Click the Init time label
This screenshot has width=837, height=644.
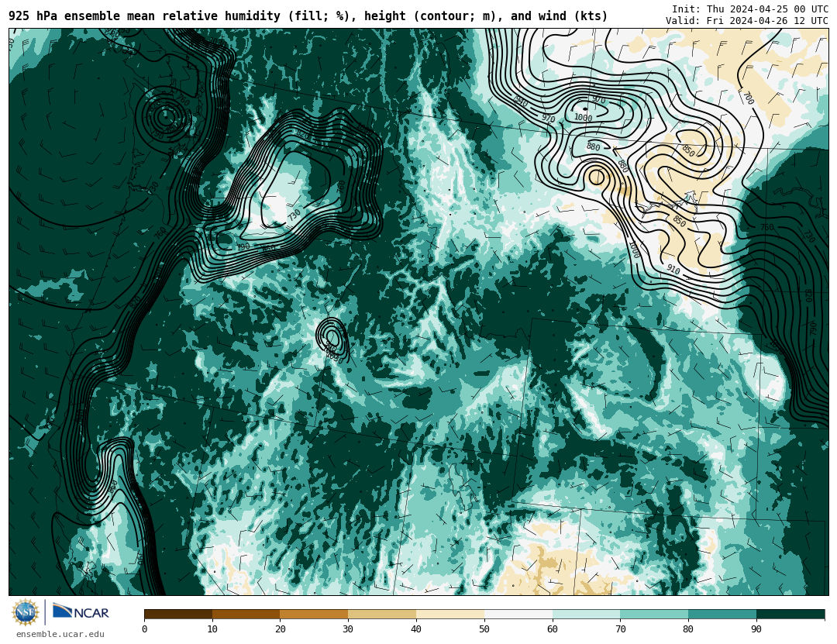750,9
